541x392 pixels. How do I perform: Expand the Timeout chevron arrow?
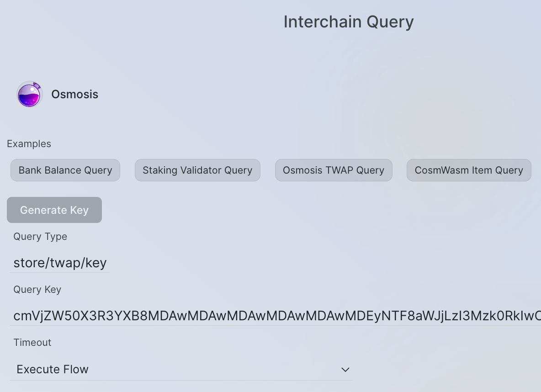345,370
